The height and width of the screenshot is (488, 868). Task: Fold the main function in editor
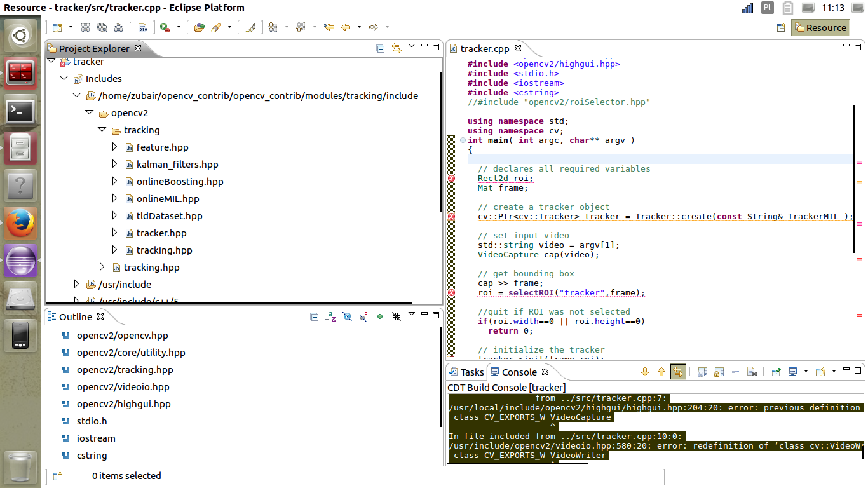click(x=462, y=140)
